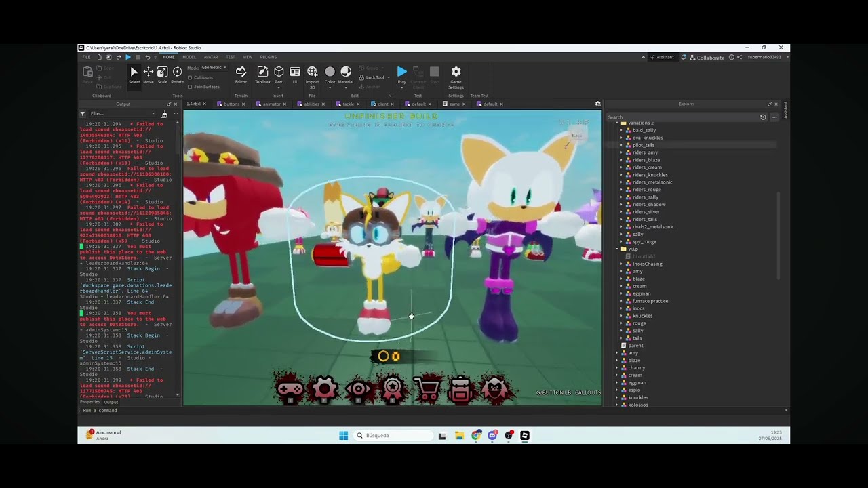The image size is (868, 488).
Task: Open the UI insert tool
Action: point(295,75)
